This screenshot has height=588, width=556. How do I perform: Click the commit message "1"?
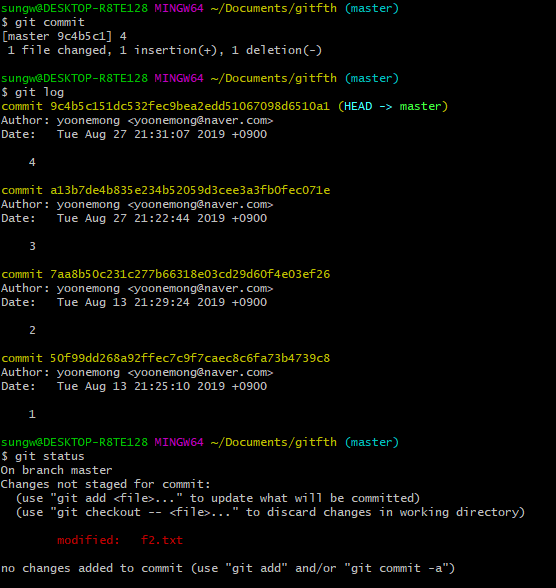(32, 414)
